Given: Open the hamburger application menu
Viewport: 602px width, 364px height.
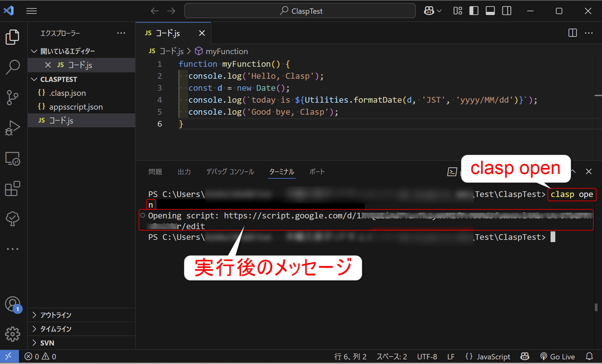Looking at the screenshot, I should click(x=31, y=11).
